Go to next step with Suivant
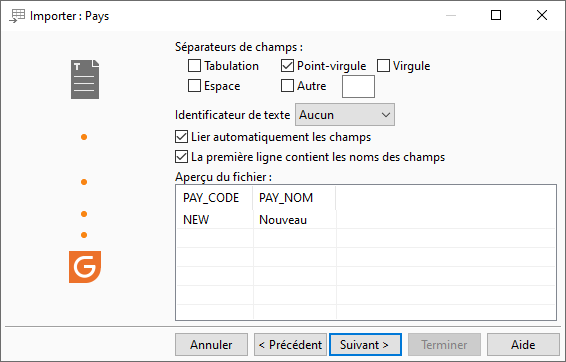 coord(365,345)
